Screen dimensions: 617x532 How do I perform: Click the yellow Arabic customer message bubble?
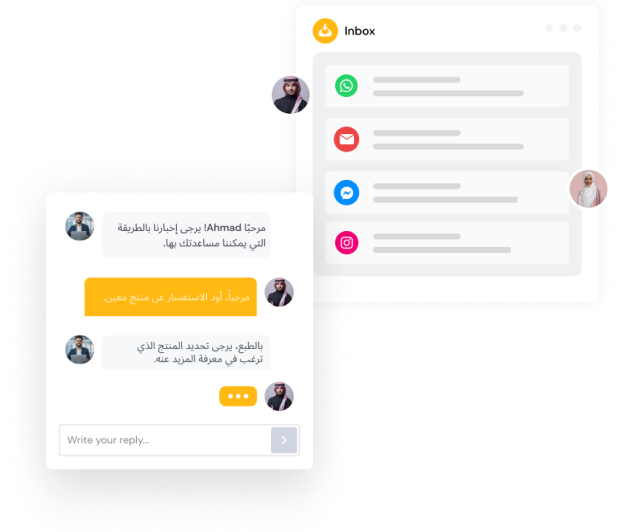point(170,297)
